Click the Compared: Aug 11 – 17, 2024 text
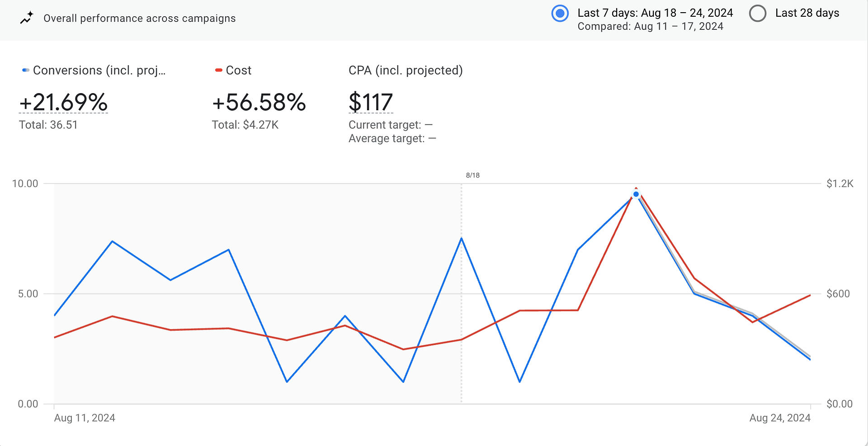The image size is (868, 446). tap(651, 26)
